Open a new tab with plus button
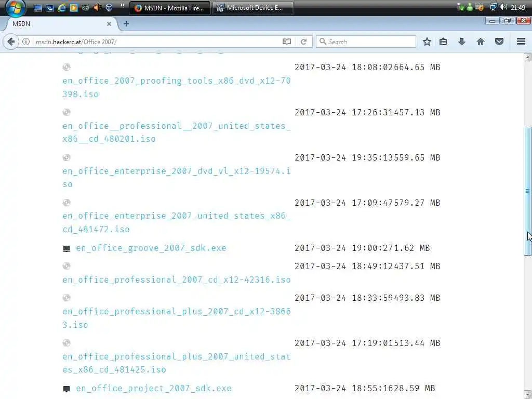 pyautogui.click(x=126, y=24)
